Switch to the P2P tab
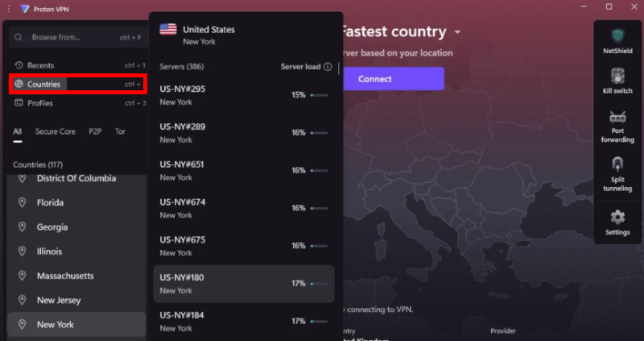Image resolution: width=644 pixels, height=341 pixels. coord(95,131)
